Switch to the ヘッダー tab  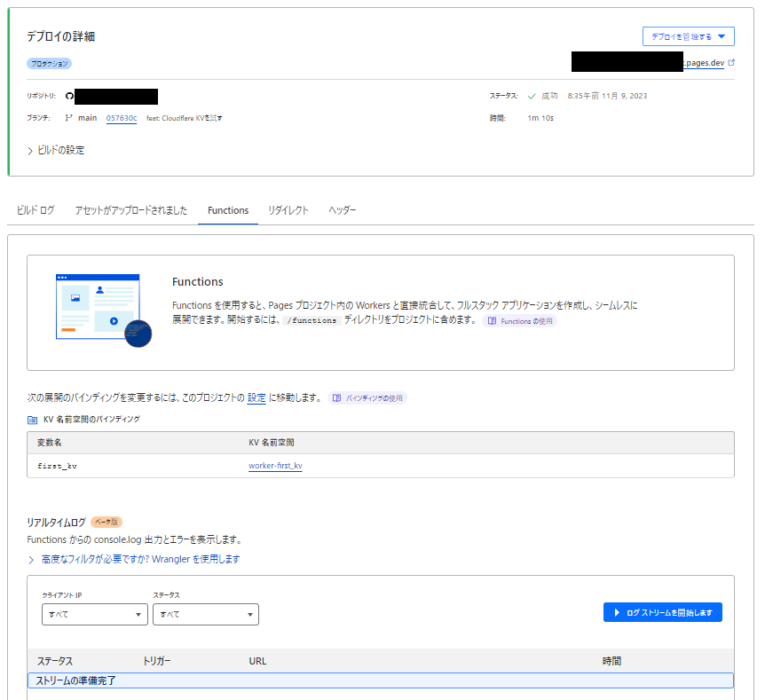coord(342,210)
